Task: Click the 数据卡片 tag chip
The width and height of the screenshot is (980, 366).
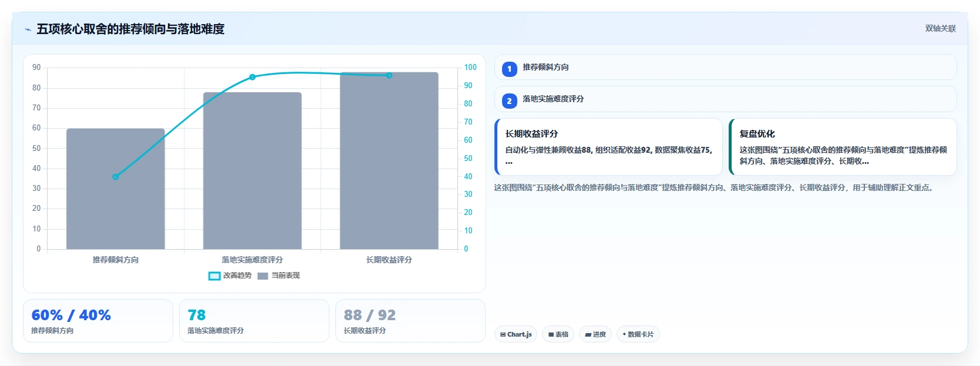Action: click(638, 334)
